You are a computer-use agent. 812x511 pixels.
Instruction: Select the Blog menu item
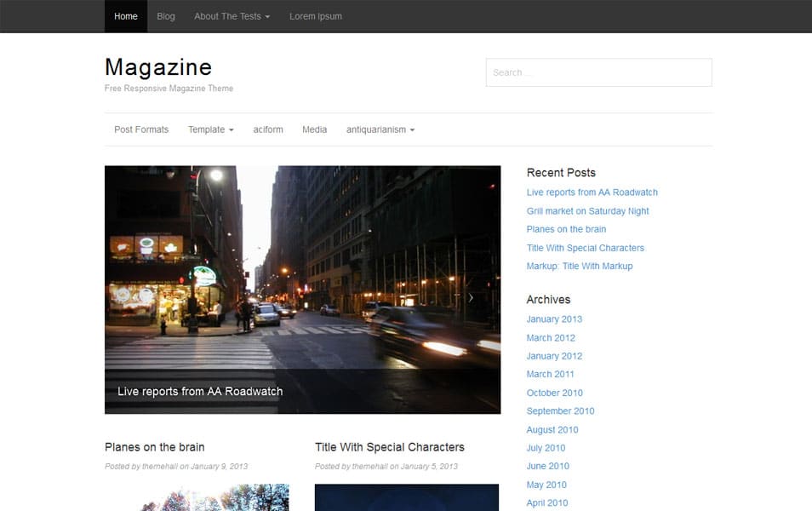(x=166, y=16)
